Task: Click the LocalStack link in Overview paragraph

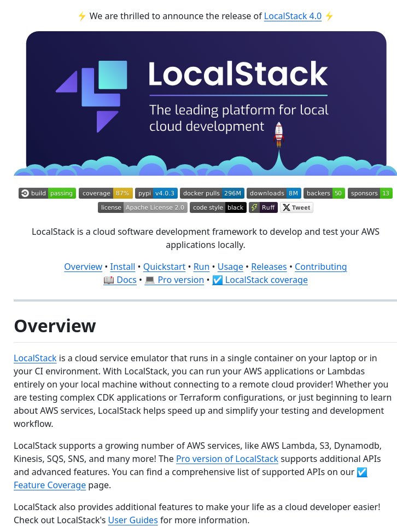Action: (x=35, y=358)
